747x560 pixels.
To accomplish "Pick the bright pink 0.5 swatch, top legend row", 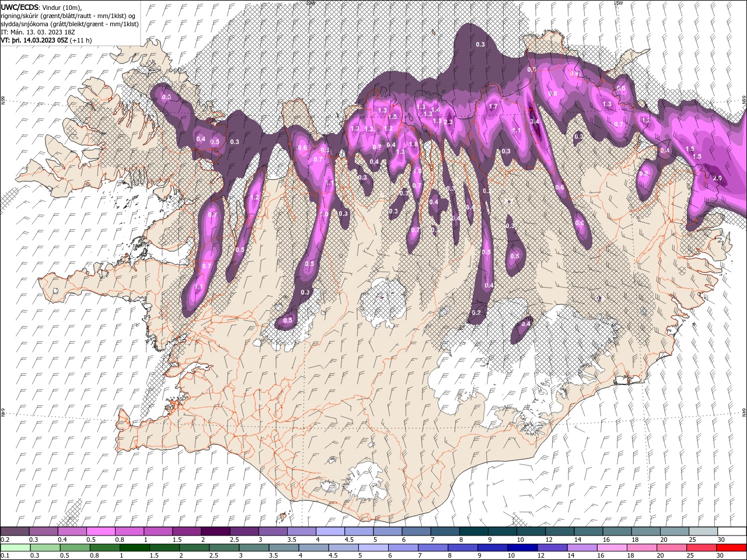I will click(x=101, y=531).
